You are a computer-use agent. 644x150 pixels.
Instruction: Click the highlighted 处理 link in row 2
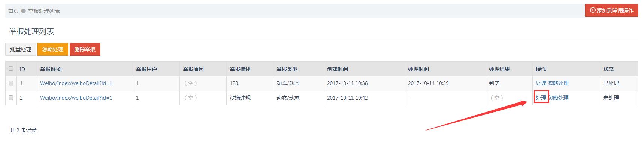[541, 98]
